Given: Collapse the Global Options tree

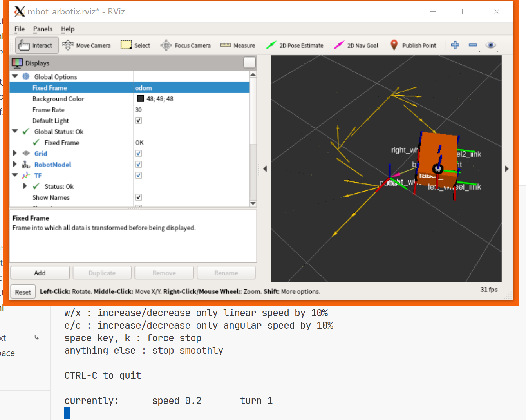Looking at the screenshot, I should (x=15, y=76).
